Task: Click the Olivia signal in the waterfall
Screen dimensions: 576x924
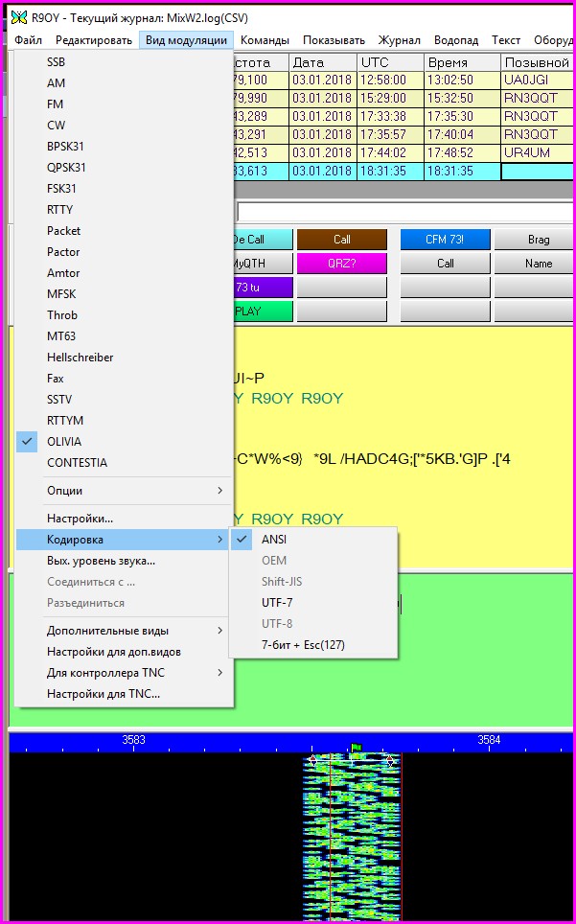Action: pos(351,834)
